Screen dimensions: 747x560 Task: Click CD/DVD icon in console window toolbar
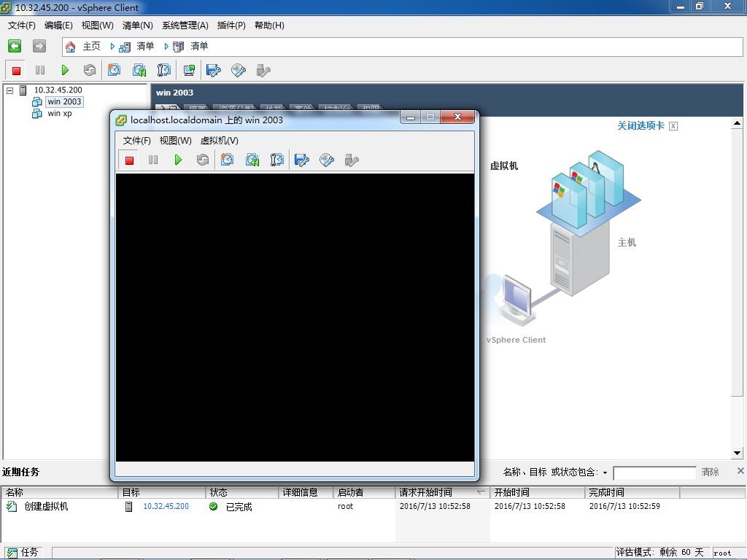pyautogui.click(x=327, y=160)
